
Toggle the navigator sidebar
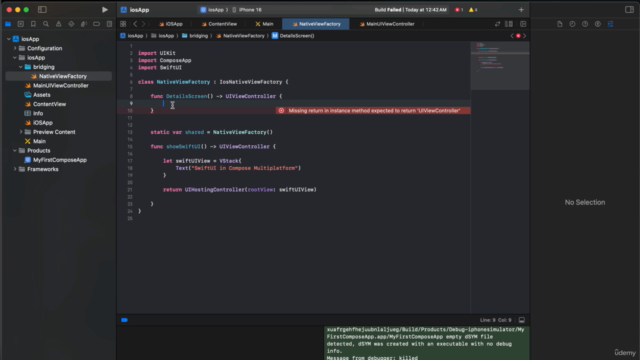click(42, 9)
